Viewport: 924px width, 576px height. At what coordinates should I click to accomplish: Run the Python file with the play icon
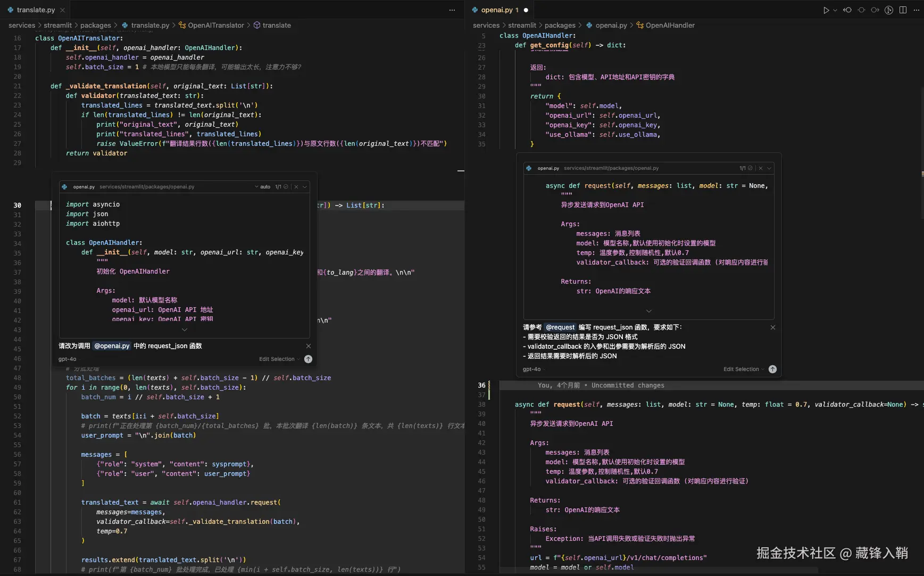[x=826, y=10]
